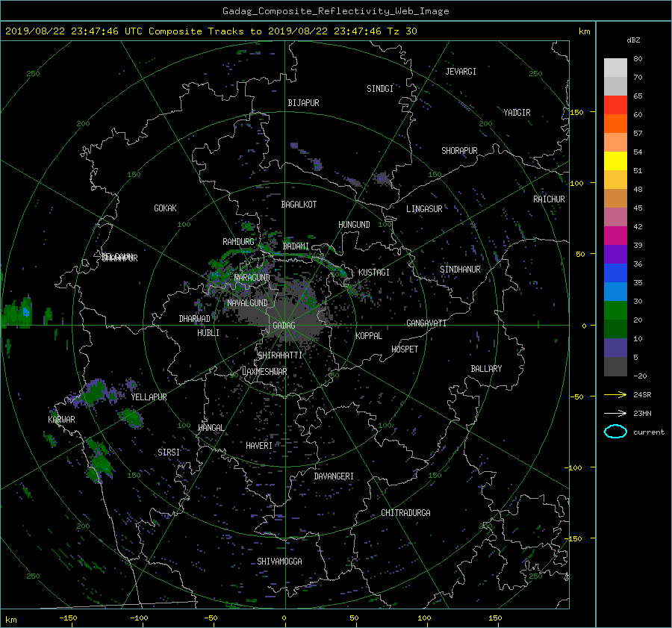Click the SINDGI city label

point(380,89)
